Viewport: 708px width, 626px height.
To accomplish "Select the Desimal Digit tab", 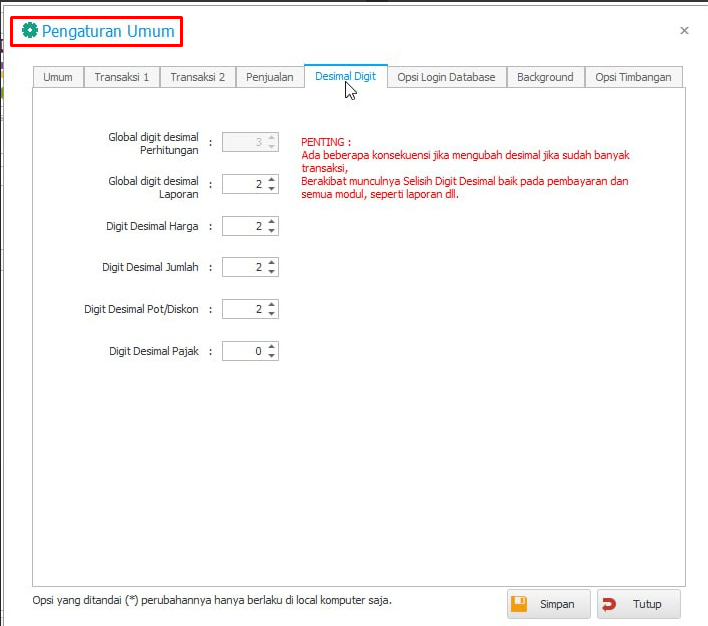I will 345,77.
